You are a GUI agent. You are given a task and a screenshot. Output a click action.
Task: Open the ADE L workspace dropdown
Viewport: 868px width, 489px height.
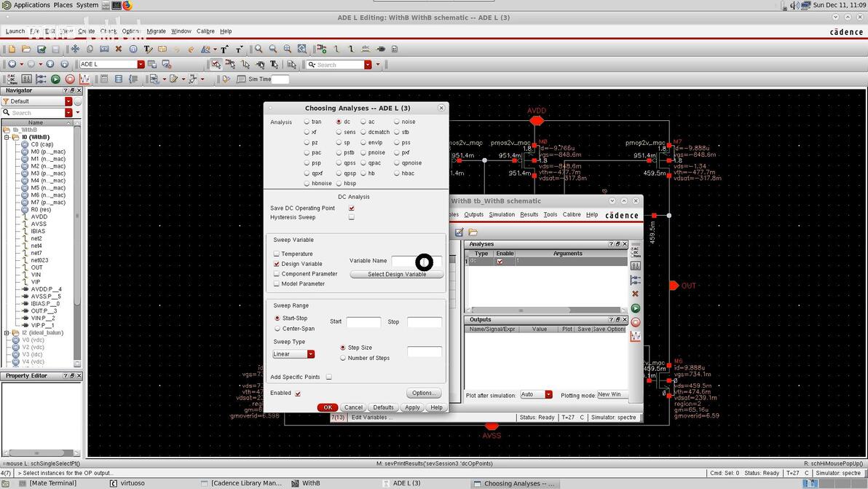point(141,64)
